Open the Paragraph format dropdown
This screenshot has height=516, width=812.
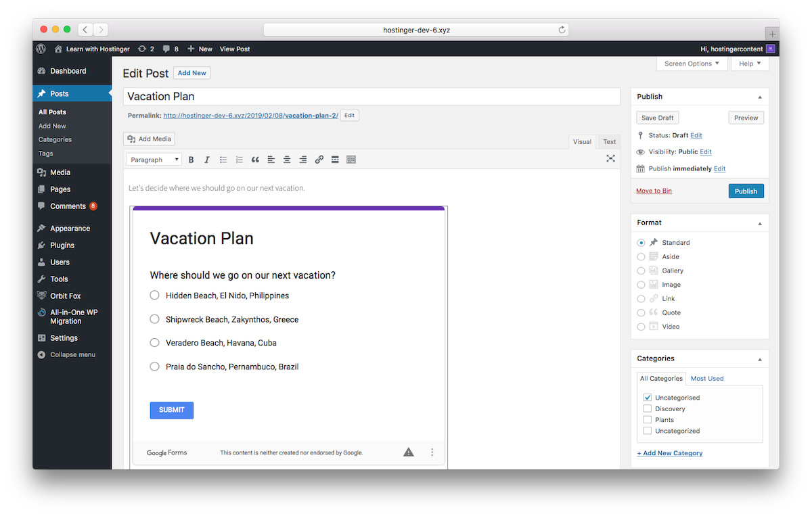click(154, 160)
